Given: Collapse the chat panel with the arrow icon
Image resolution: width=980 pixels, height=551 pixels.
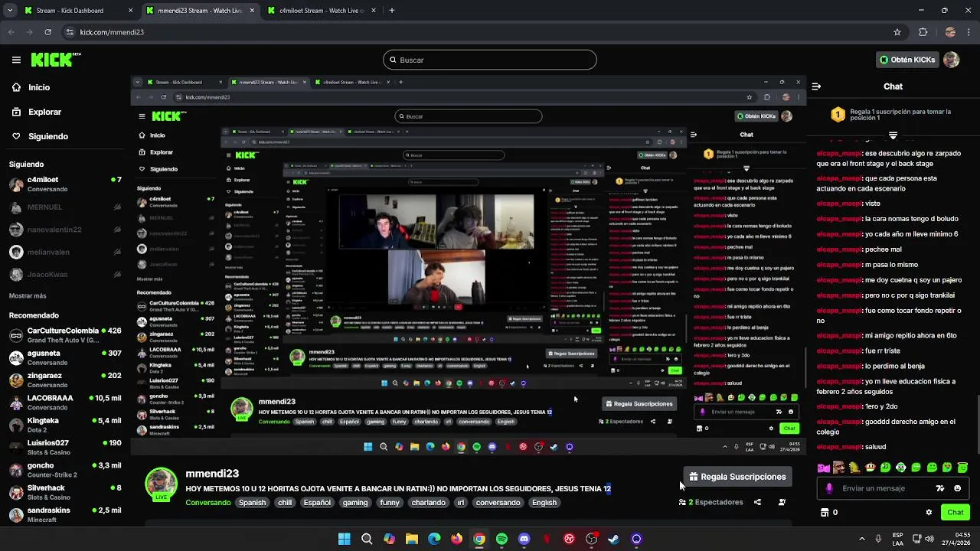Looking at the screenshot, I should pos(816,86).
